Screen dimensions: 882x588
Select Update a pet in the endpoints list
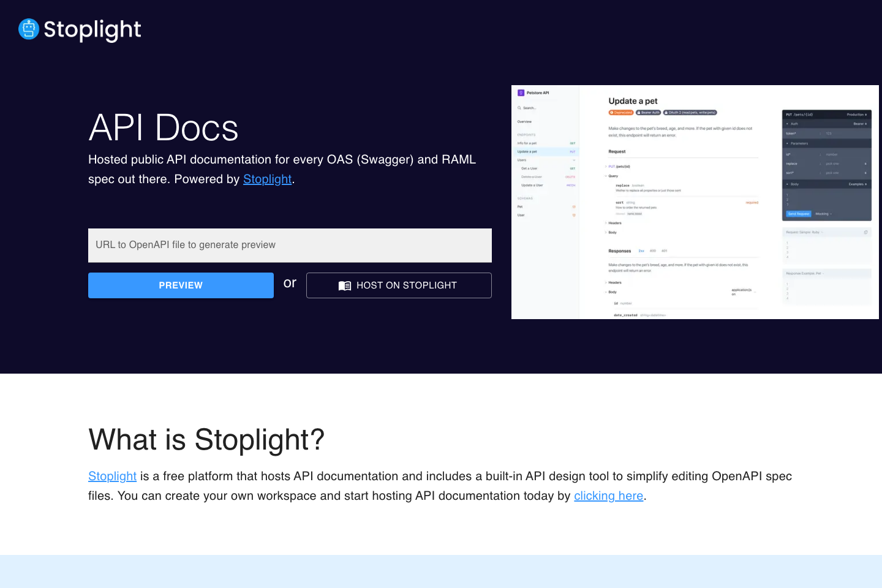[527, 151]
